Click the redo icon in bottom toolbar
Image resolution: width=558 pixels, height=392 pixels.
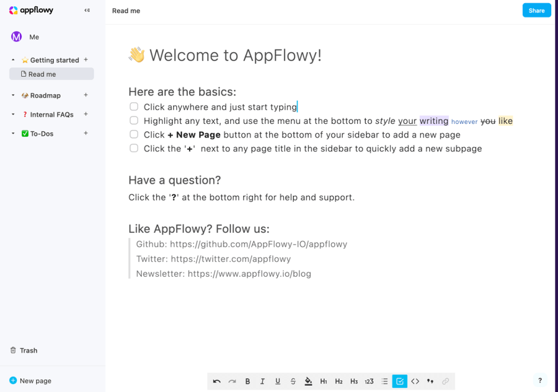coord(232,381)
